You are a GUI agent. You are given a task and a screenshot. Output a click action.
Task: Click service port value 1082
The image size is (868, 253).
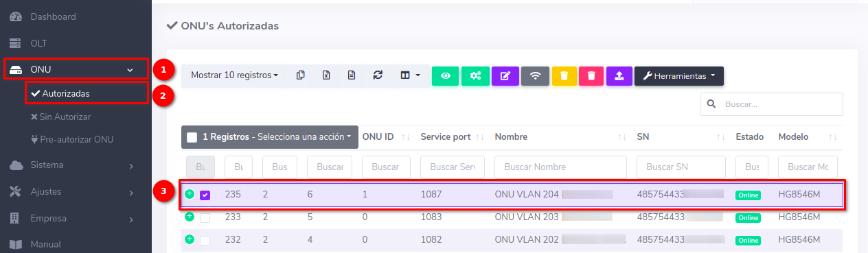pos(432,240)
